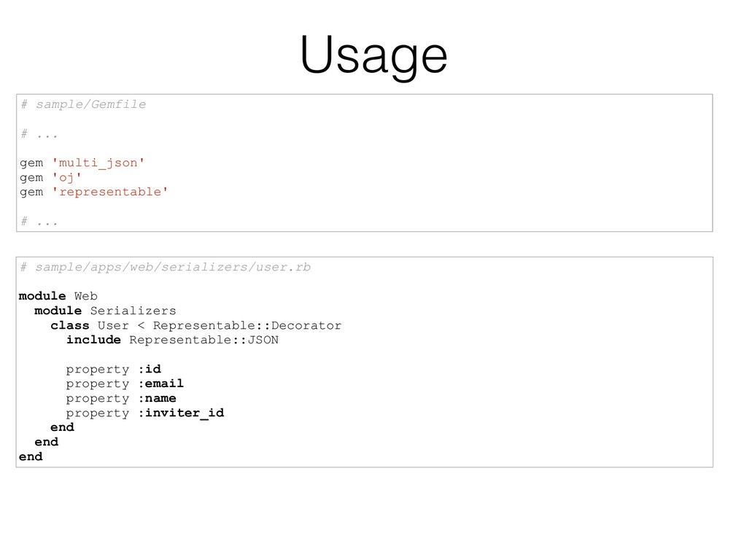Click final '# ...' comment in Gemfile box
Screen dimensions: 747x560
point(39,222)
